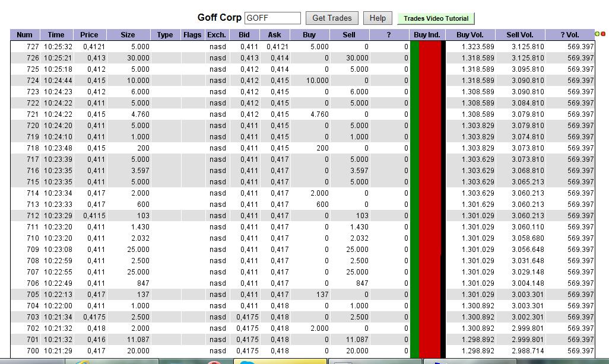
Task: Click the Get Trades button
Action: coord(332,18)
